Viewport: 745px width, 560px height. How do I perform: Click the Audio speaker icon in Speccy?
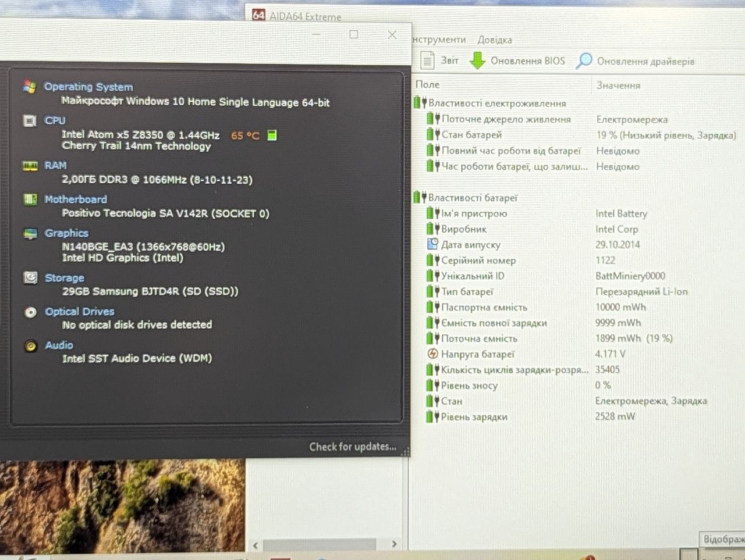31,346
